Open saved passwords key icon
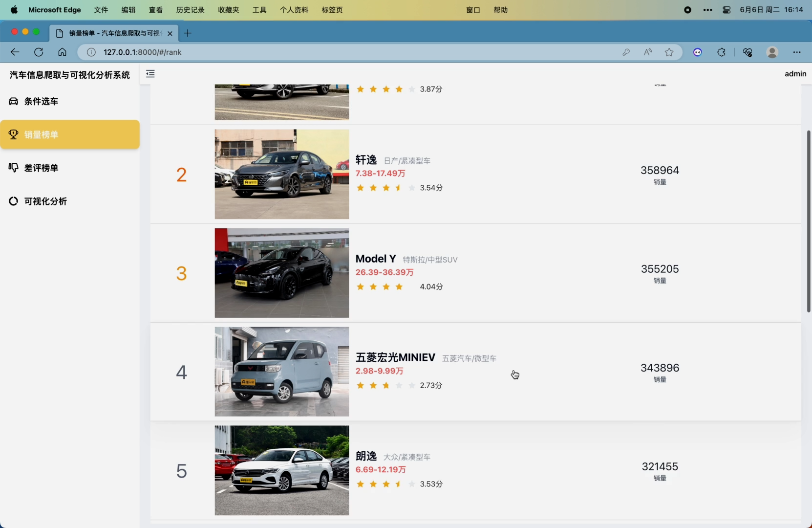 626,52
